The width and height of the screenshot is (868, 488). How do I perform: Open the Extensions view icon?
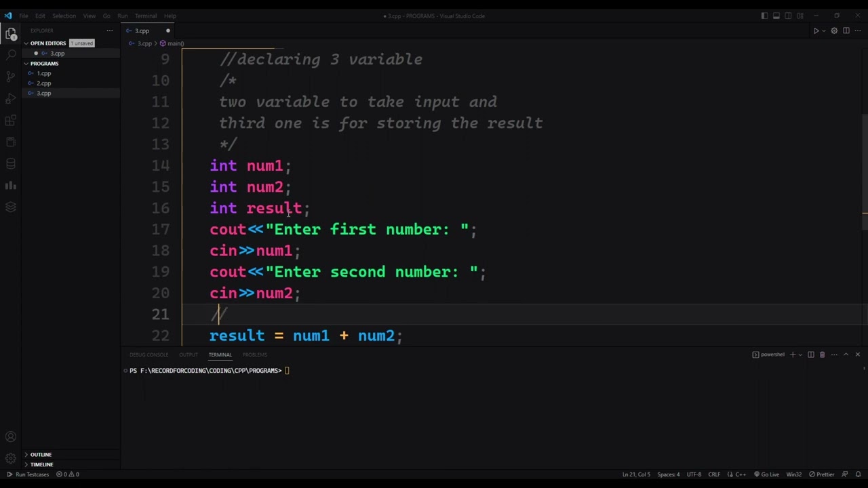tap(11, 120)
